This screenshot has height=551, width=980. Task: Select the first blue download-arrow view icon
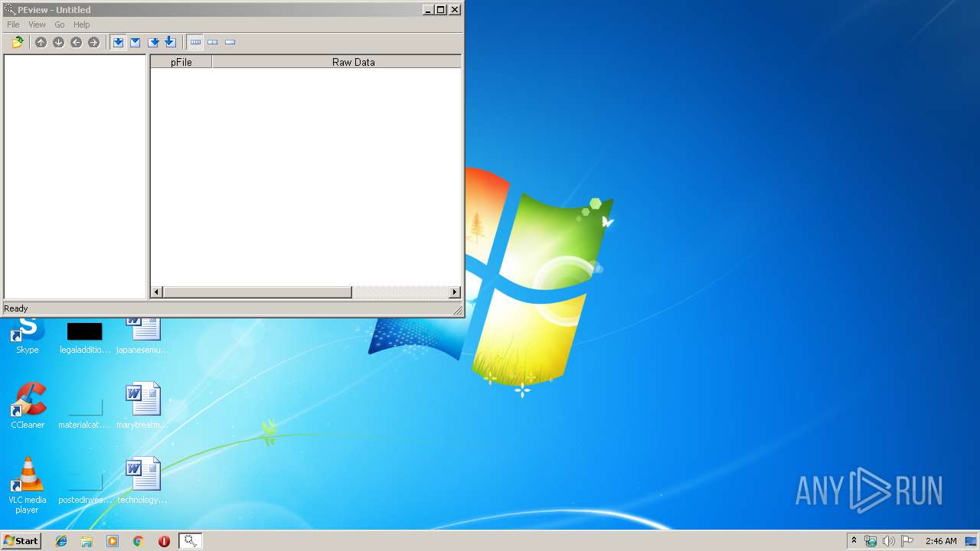pyautogui.click(x=118, y=42)
